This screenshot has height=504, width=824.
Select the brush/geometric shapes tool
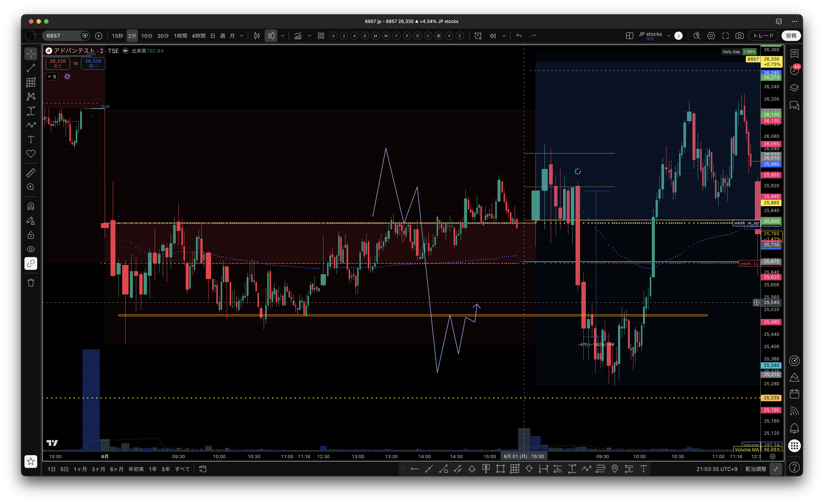click(31, 125)
